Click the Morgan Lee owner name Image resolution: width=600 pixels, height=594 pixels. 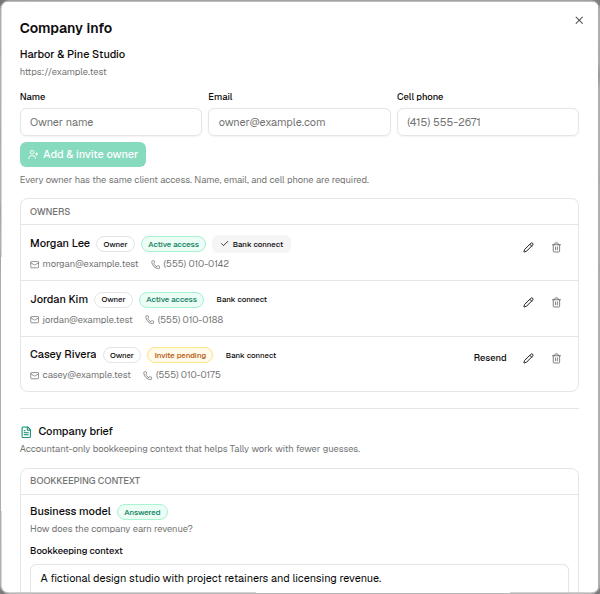pos(60,243)
